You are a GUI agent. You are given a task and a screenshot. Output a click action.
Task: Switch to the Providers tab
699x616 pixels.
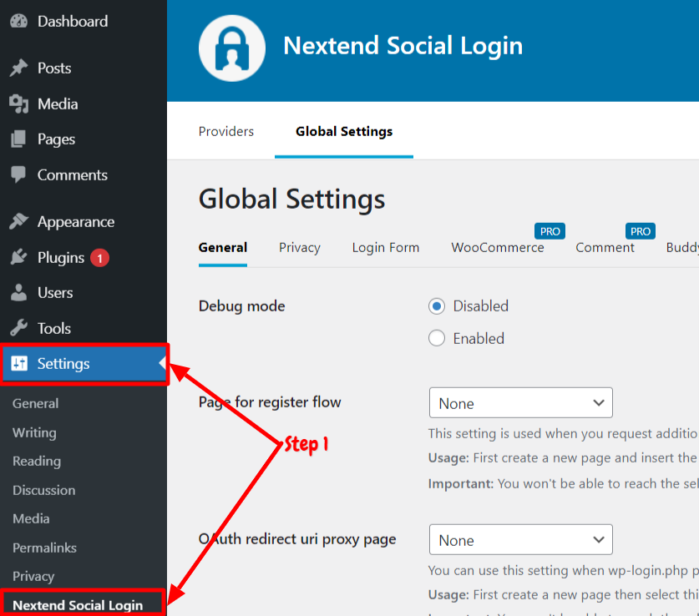click(x=226, y=131)
